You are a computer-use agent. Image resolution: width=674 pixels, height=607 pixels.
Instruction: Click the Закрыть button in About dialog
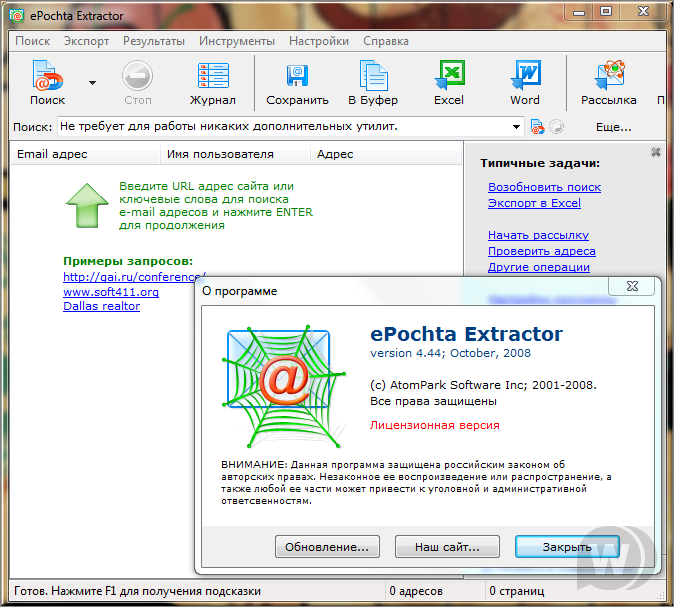[x=567, y=547]
